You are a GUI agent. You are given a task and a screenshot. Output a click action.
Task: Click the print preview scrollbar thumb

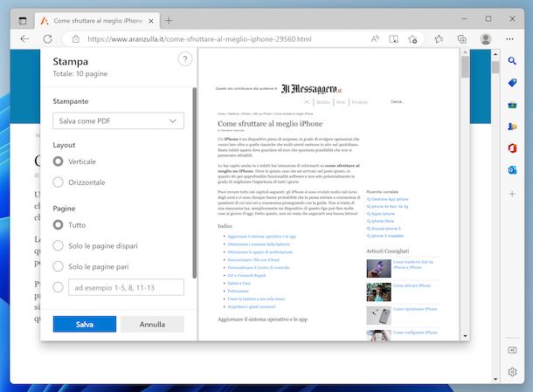pos(465,67)
